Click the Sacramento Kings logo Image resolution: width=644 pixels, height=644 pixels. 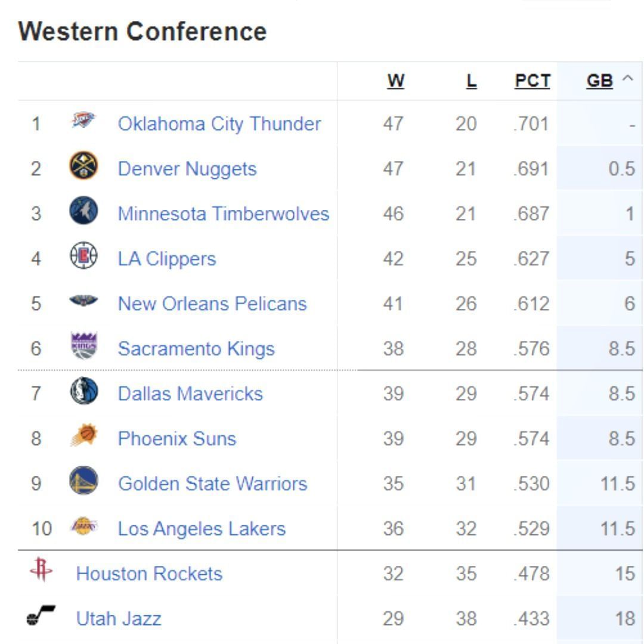click(x=83, y=346)
